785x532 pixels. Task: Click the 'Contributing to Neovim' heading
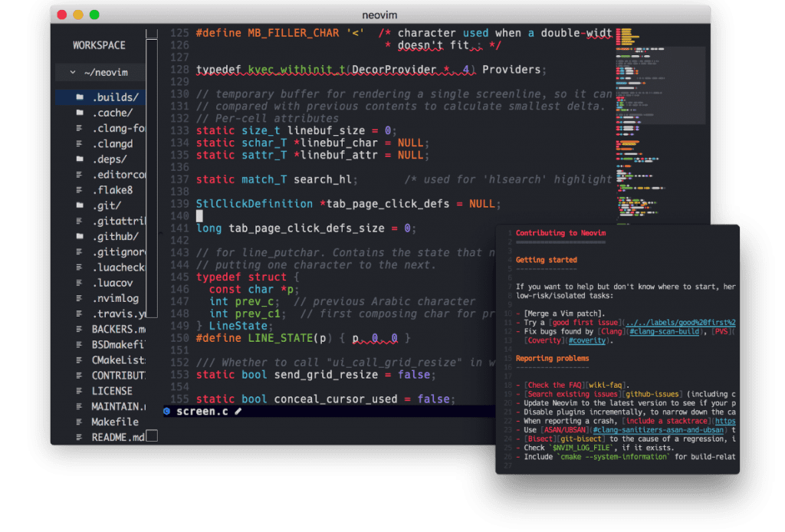pyautogui.click(x=560, y=233)
